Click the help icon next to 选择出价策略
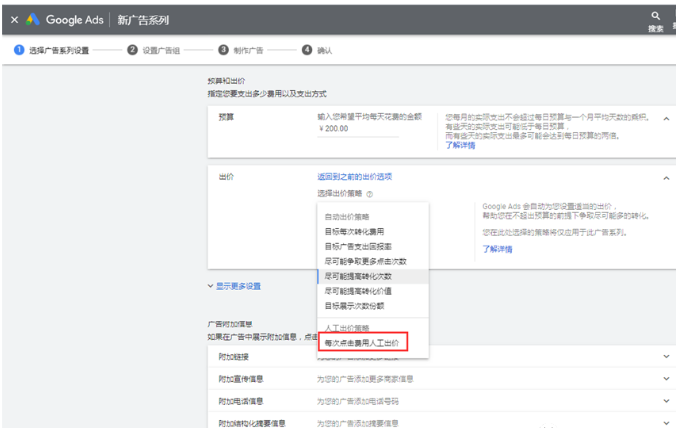682x428 pixels. [369, 194]
